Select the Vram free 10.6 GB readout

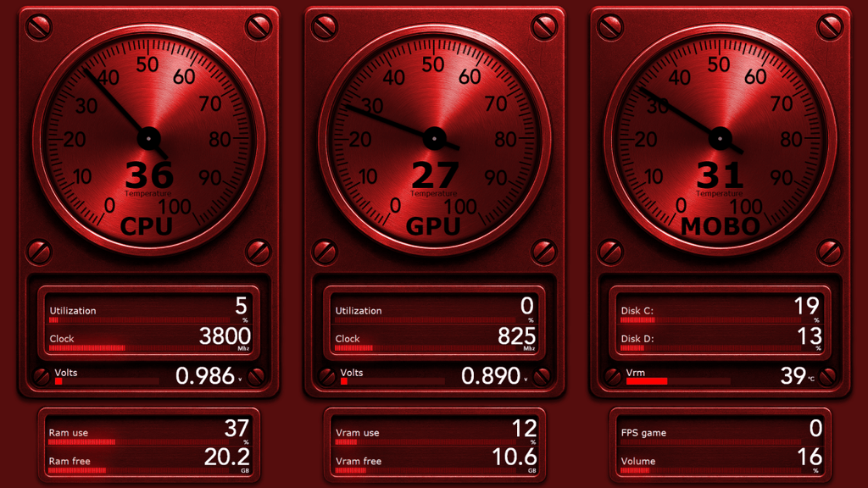pos(514,457)
